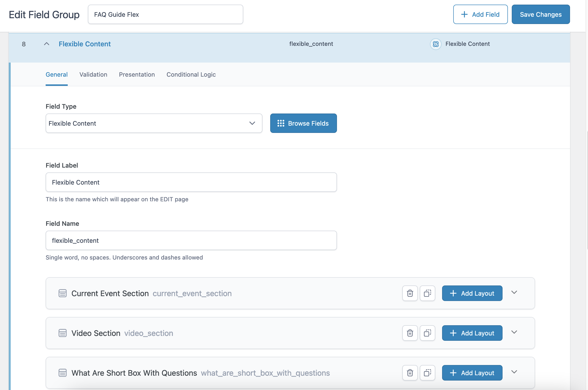Delete the Video Section layout
This screenshot has width=588, height=390.
(410, 333)
